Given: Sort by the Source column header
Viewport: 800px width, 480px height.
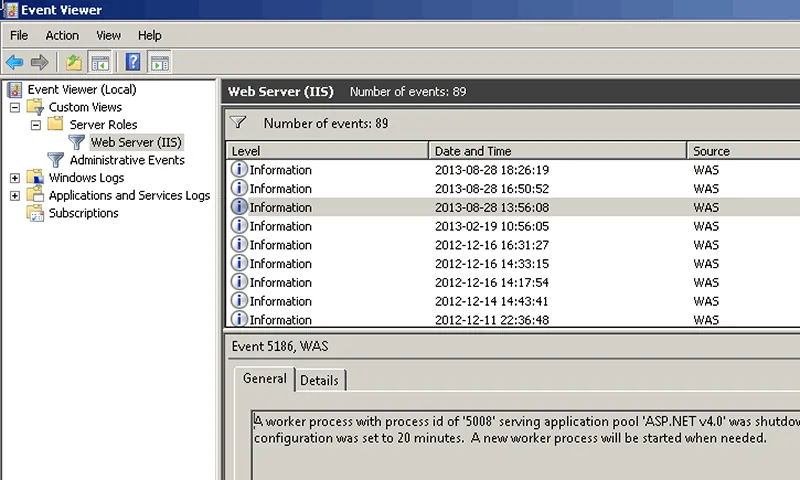Looking at the screenshot, I should pyautogui.click(x=744, y=151).
